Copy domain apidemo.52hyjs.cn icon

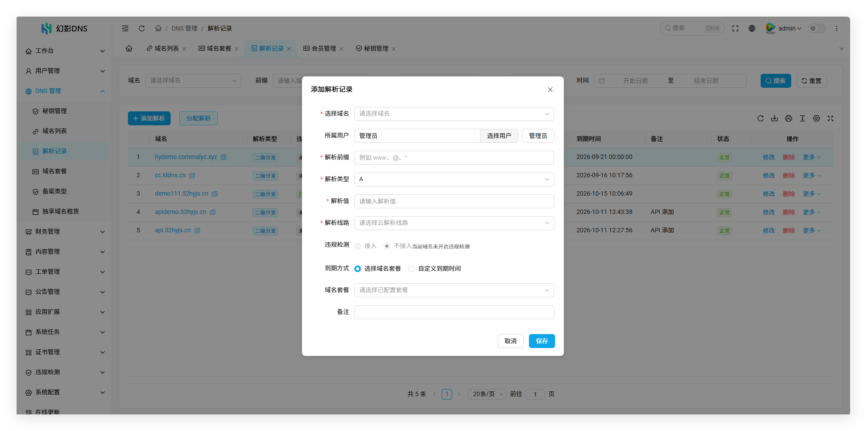point(213,212)
